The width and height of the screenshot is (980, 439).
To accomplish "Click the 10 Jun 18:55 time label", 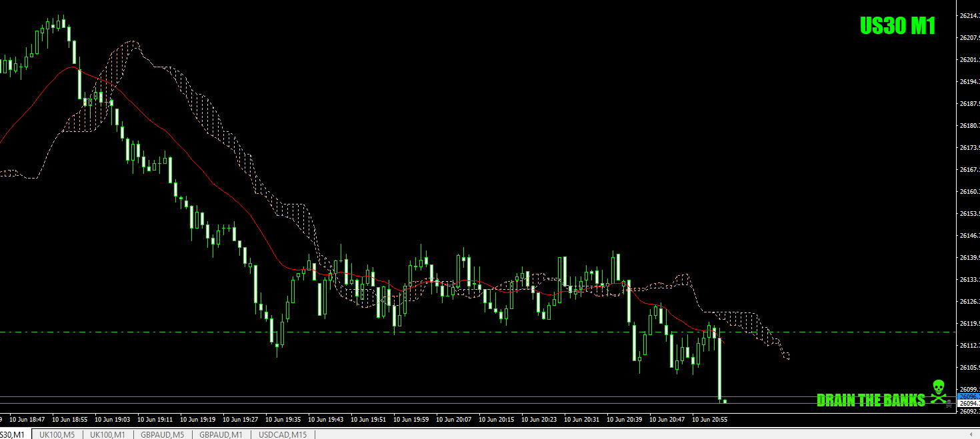I will pyautogui.click(x=70, y=420).
